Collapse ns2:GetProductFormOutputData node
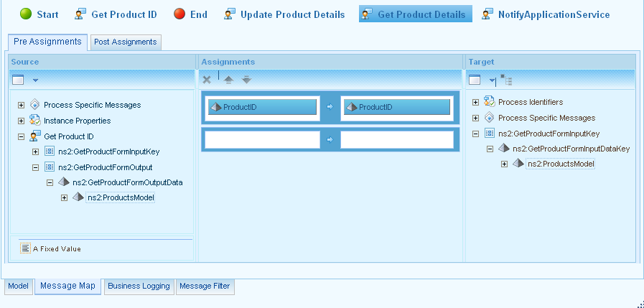 (50, 182)
